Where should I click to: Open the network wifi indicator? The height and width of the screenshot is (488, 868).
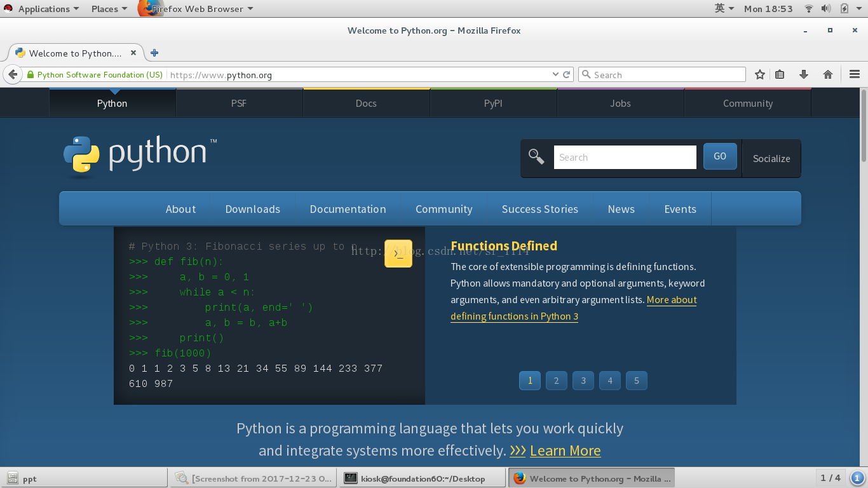[x=809, y=8]
